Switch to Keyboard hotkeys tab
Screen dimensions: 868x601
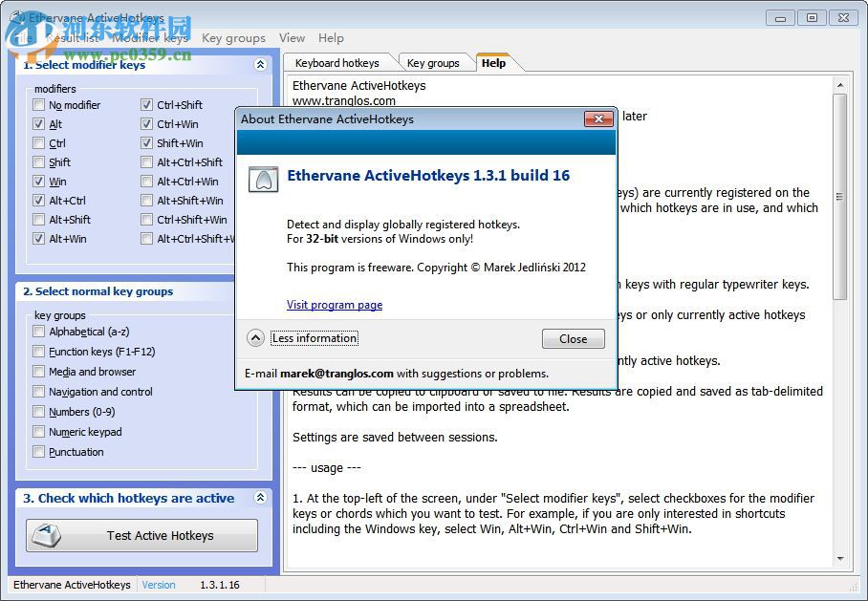[x=337, y=63]
